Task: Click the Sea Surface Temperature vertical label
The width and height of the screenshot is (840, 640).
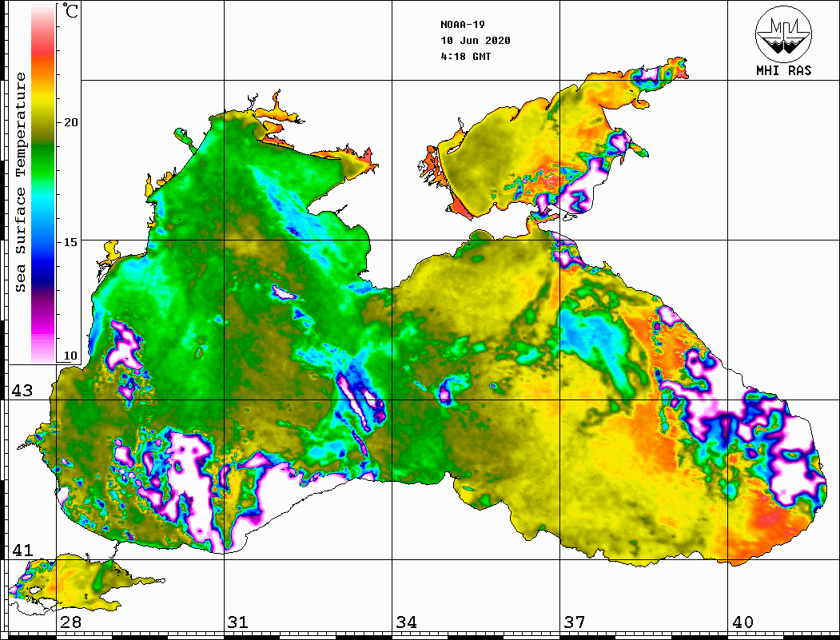Action: (20, 183)
